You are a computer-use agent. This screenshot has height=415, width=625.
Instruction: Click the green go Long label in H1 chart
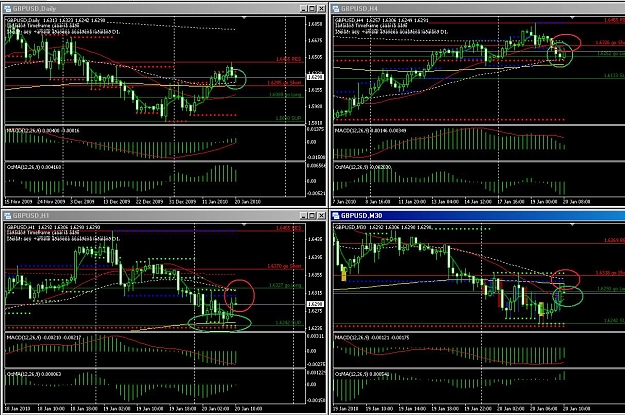[x=285, y=285]
